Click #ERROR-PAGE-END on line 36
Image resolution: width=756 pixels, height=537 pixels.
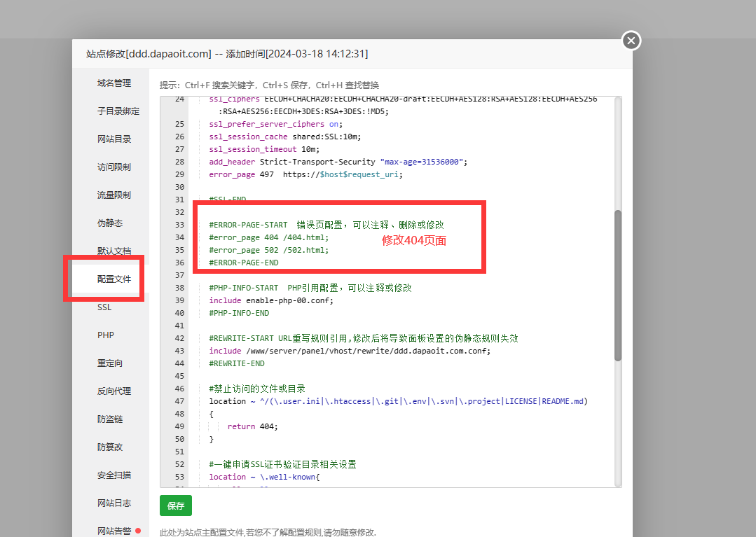244,263
